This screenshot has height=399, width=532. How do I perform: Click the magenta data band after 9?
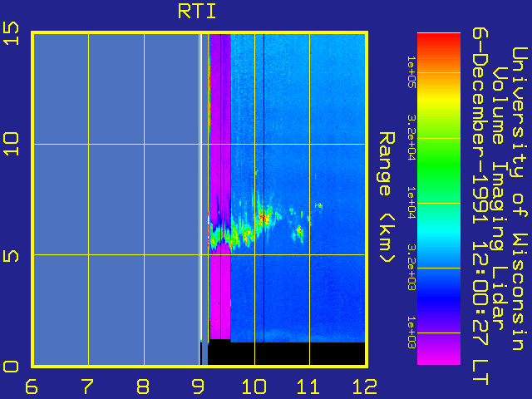pos(219,186)
